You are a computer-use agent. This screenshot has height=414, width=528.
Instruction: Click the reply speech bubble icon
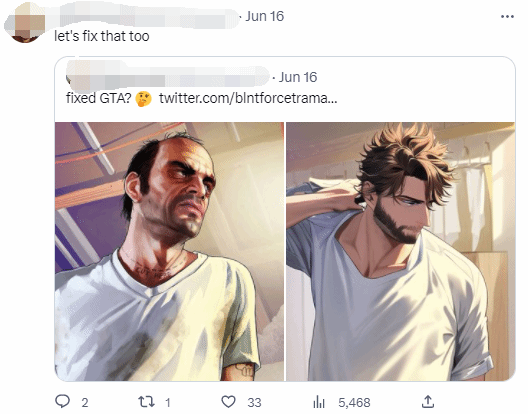62,401
